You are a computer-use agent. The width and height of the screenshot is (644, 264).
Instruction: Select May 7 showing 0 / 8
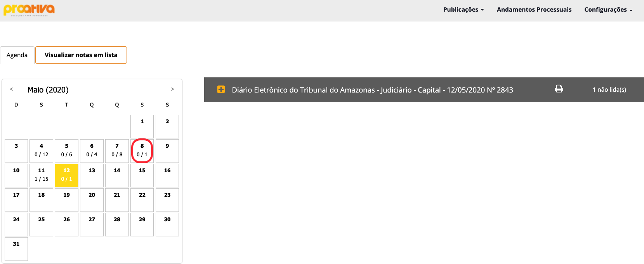[x=117, y=151]
